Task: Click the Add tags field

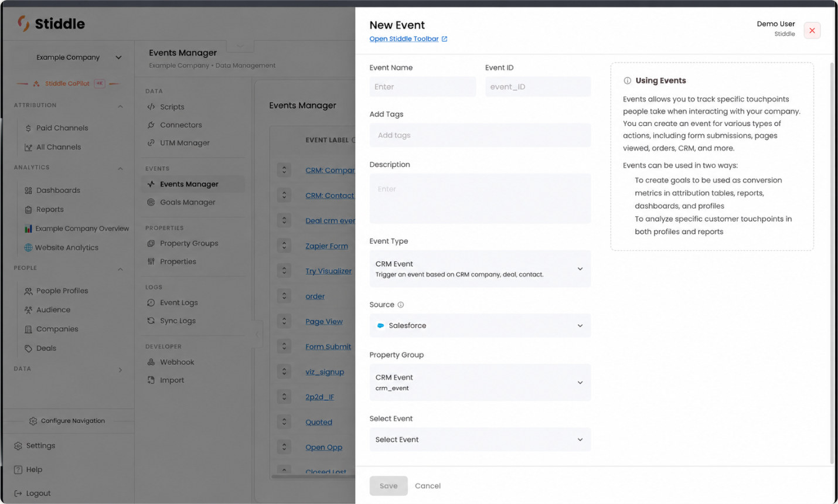Action: coord(480,135)
